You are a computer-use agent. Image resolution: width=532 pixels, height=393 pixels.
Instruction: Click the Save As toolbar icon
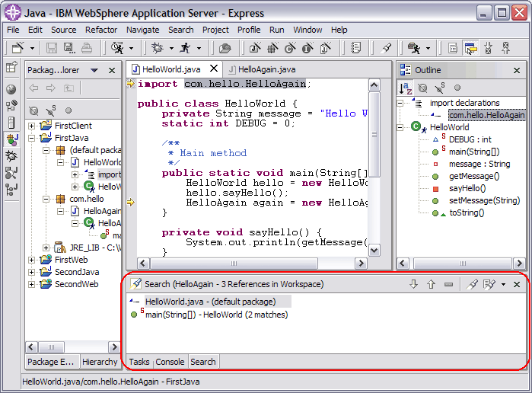[69, 48]
